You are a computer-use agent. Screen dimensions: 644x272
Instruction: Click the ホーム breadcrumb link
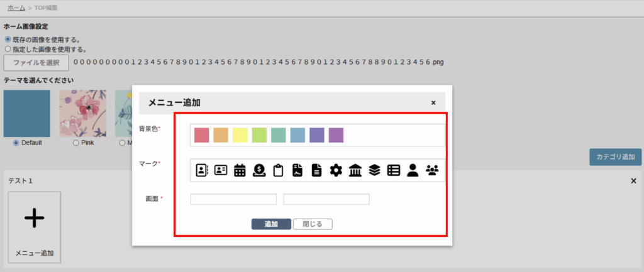pyautogui.click(x=16, y=8)
